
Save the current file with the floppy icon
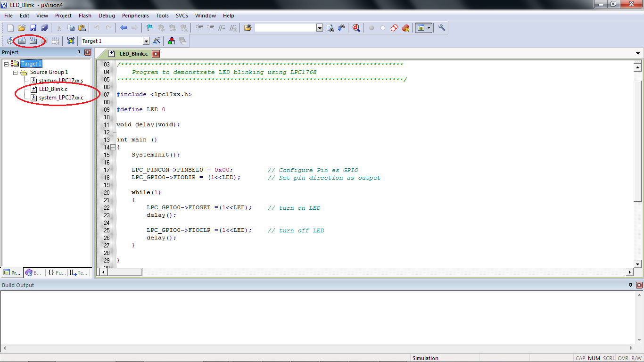click(x=33, y=28)
